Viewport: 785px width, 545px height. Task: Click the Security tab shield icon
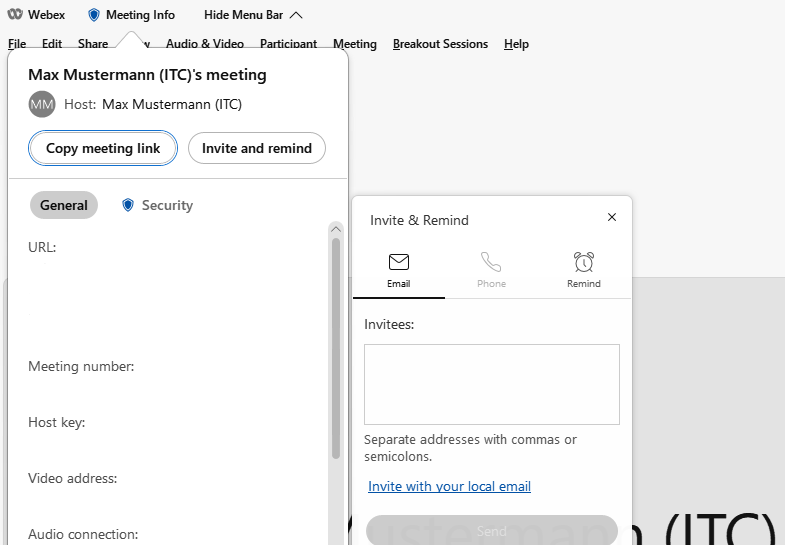pos(128,205)
